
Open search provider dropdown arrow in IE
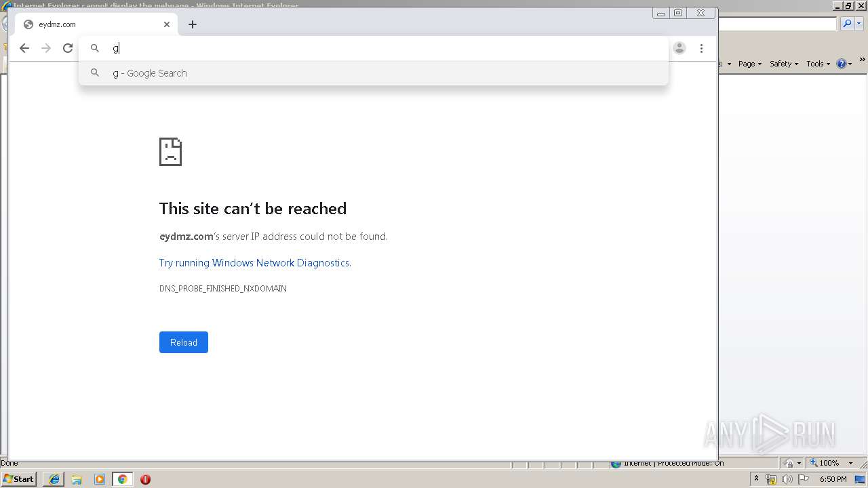tap(859, 24)
